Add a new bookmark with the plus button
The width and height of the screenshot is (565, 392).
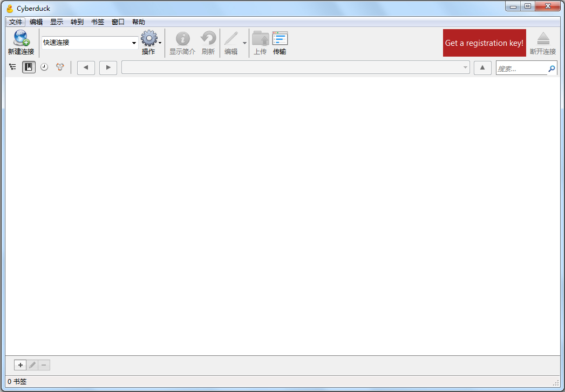[x=20, y=365]
